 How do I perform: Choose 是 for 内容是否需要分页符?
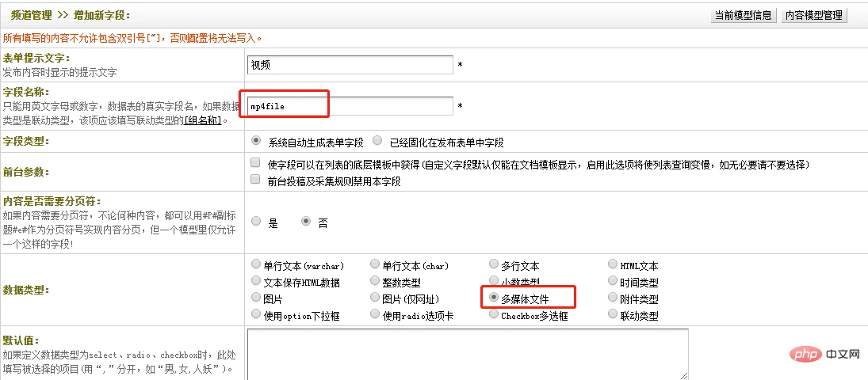point(256,221)
